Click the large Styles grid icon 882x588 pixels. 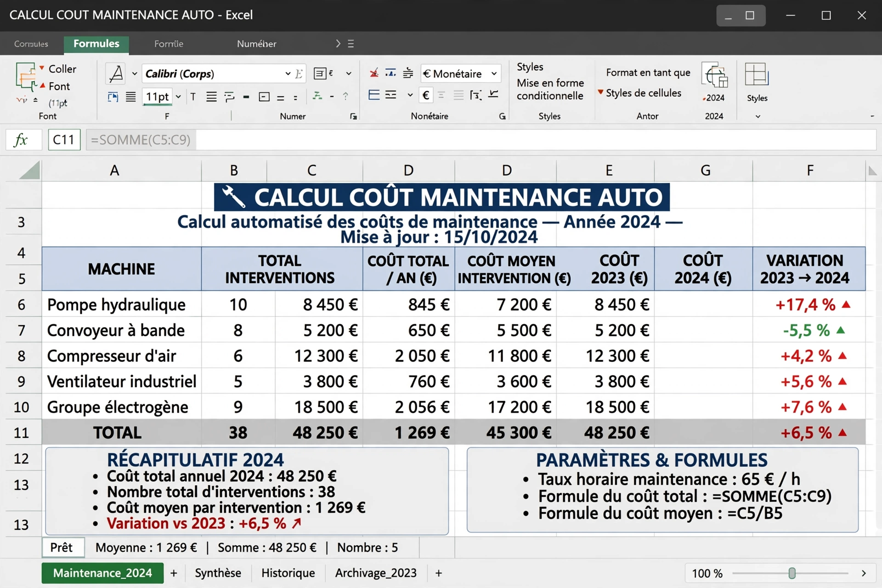pos(757,74)
